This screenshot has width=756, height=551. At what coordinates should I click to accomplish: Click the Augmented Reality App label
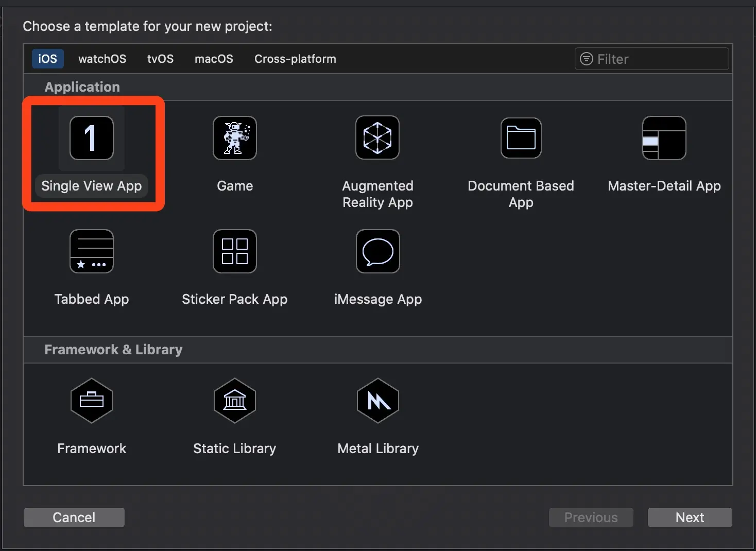pos(378,194)
